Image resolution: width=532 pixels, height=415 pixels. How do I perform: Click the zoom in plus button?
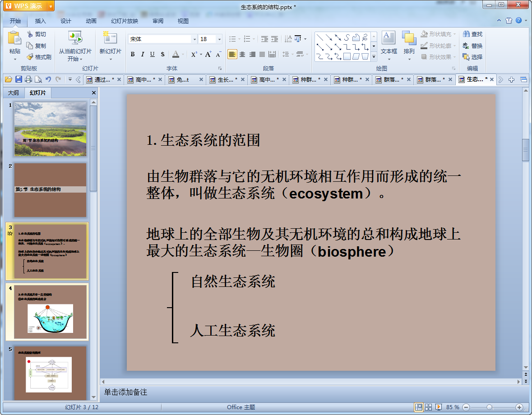519,407
